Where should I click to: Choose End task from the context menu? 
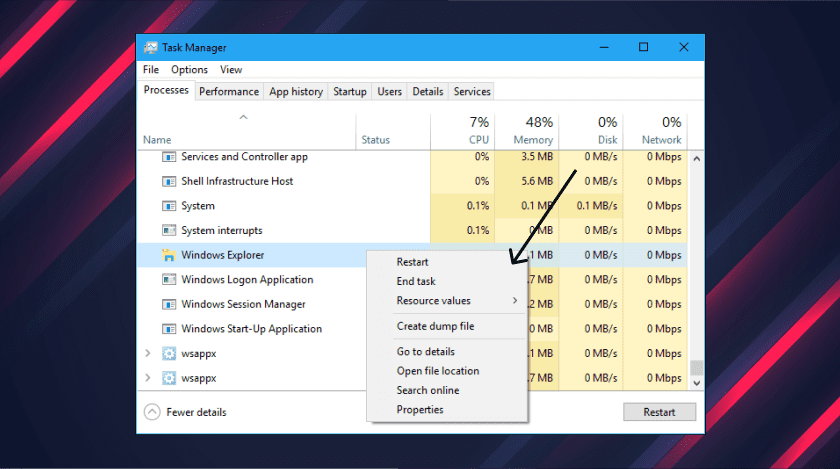pos(416,281)
